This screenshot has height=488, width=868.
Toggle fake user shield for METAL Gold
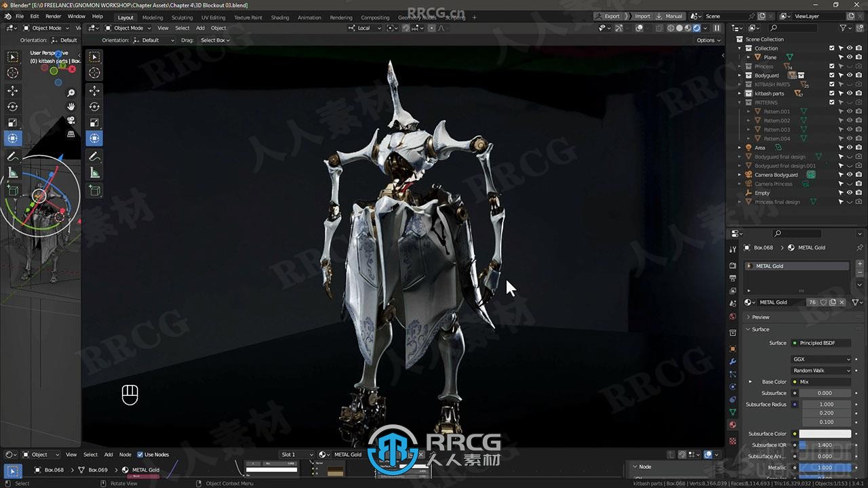(823, 302)
